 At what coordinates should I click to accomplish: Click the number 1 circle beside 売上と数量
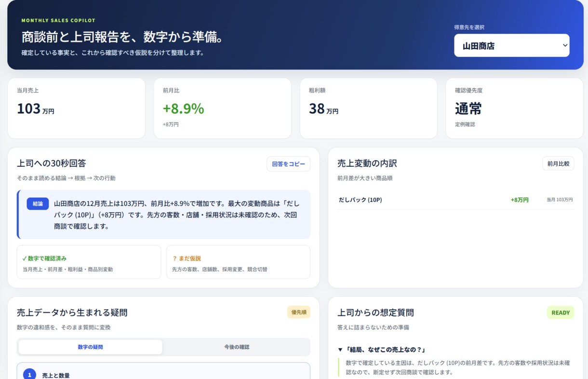click(x=29, y=375)
